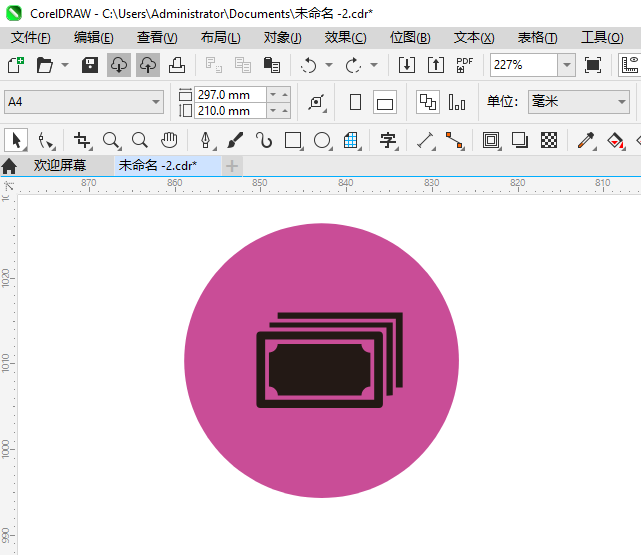
Task: Select the Pen tool
Action: tap(206, 141)
